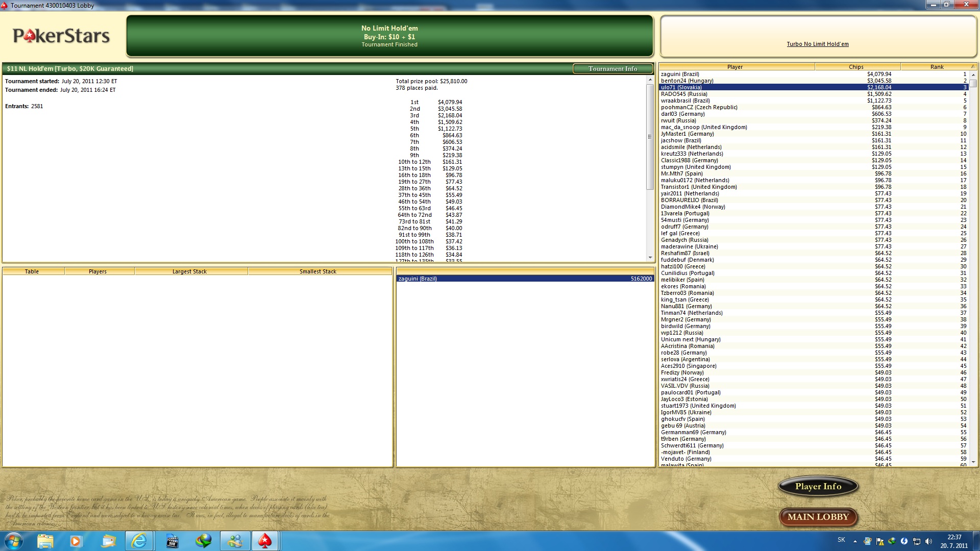This screenshot has width=980, height=551.
Task: Select JayLoco3 (Estonia) player row
Action: 814,399
